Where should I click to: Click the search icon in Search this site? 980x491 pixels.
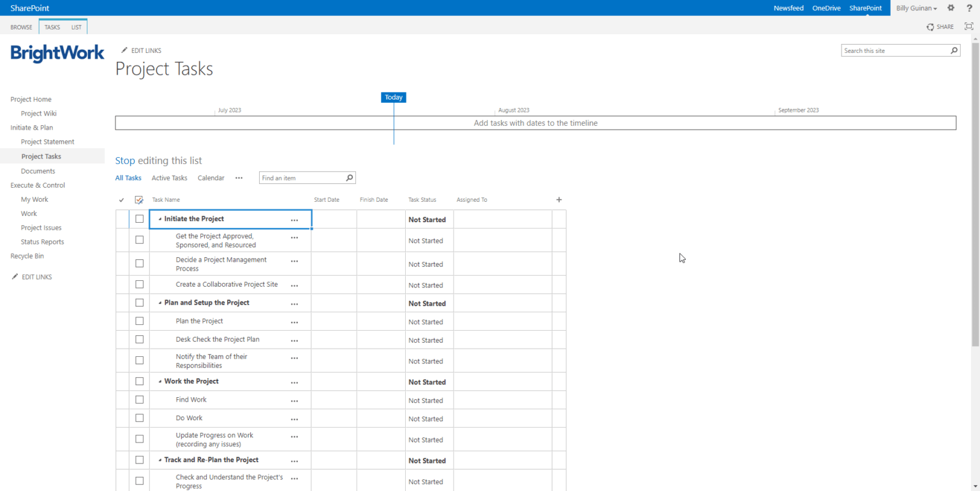point(954,50)
